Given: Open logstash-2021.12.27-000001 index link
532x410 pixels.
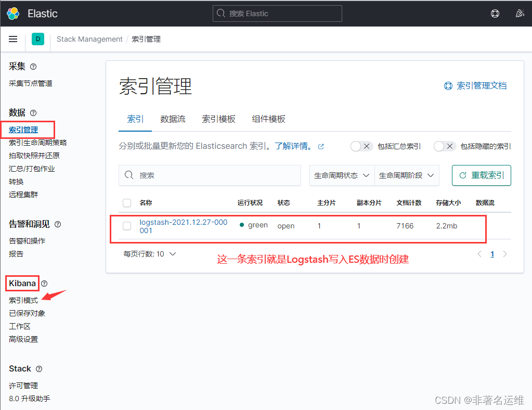Looking at the screenshot, I should pyautogui.click(x=183, y=226).
